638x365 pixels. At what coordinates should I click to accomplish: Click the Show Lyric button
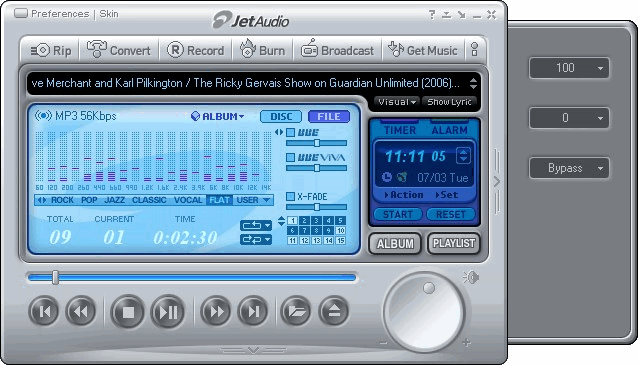[x=449, y=102]
